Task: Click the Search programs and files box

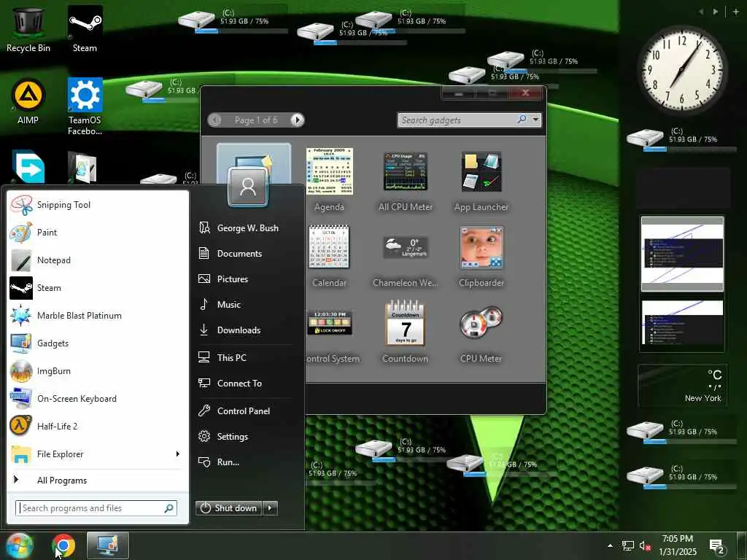Action: point(96,508)
